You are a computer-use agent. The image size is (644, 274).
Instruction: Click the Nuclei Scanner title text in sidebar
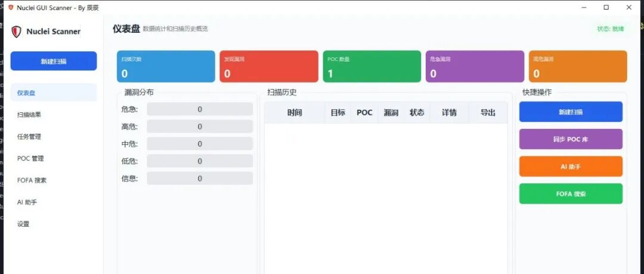pos(54,32)
